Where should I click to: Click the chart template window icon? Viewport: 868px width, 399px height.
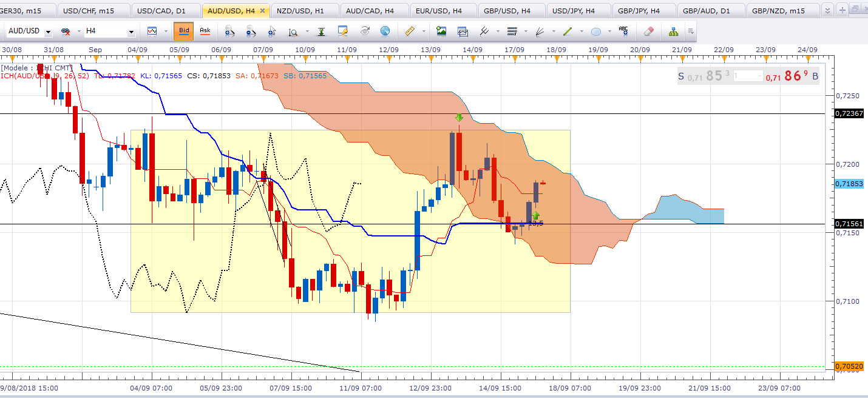463,31
